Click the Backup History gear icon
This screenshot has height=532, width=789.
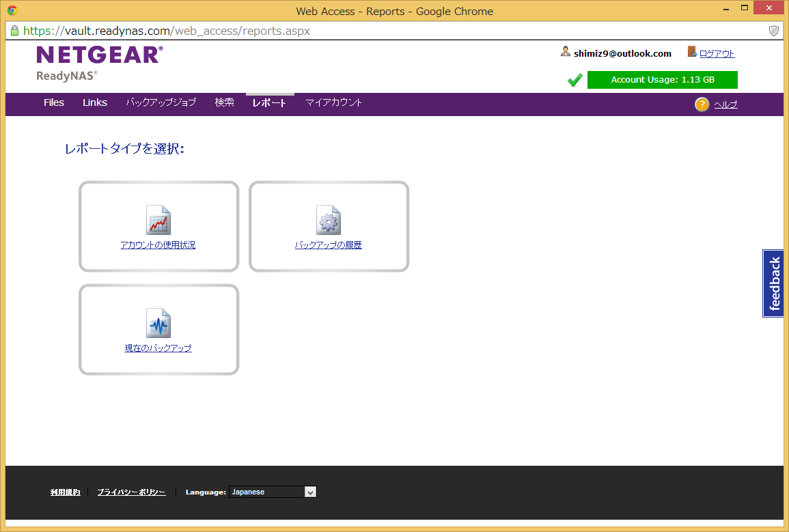tap(328, 220)
